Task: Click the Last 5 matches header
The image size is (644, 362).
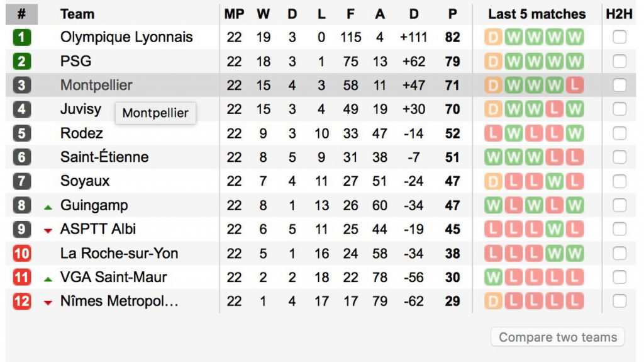Action: click(536, 14)
